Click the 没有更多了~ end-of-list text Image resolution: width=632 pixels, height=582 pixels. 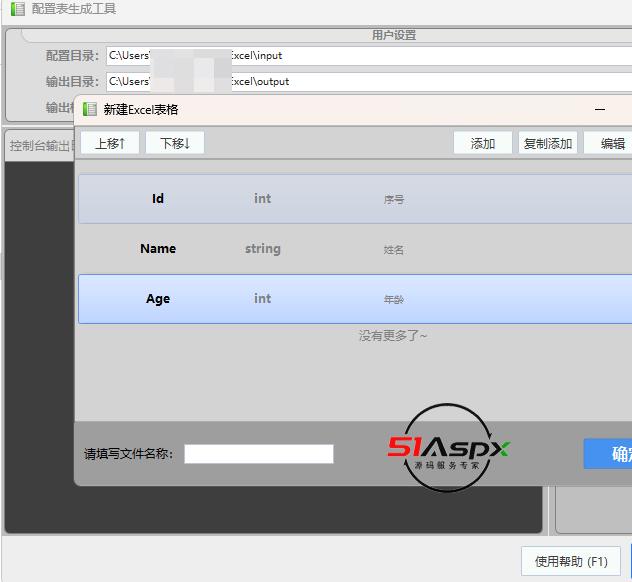(x=393, y=335)
